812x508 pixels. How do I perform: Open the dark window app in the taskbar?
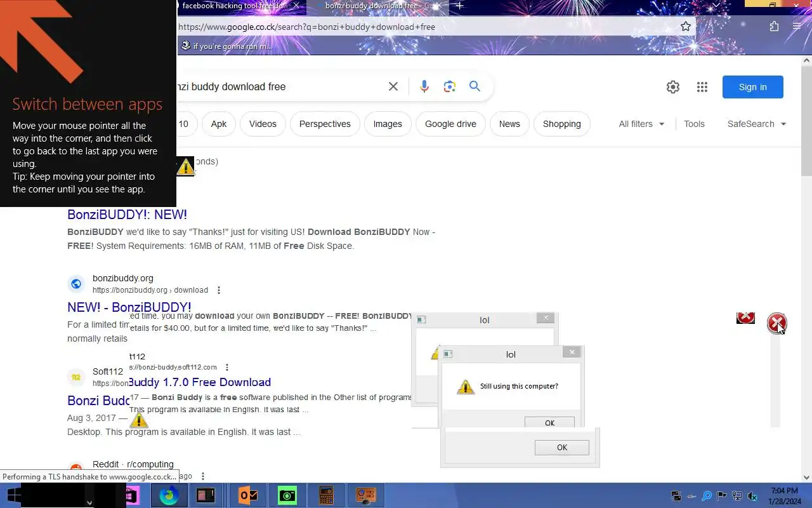[206, 495]
